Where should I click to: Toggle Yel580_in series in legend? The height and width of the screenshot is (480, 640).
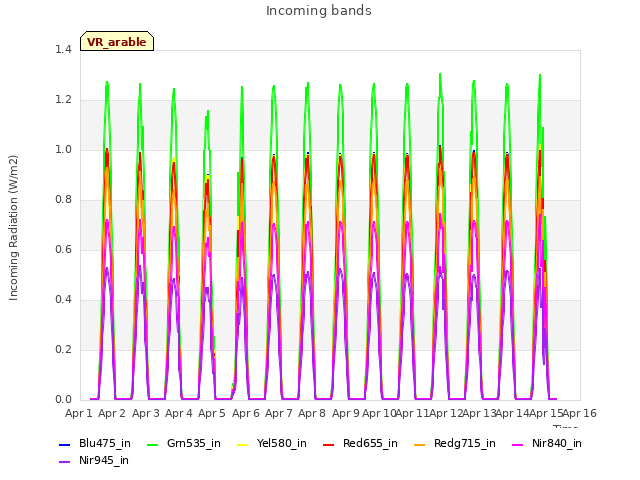tap(272, 443)
